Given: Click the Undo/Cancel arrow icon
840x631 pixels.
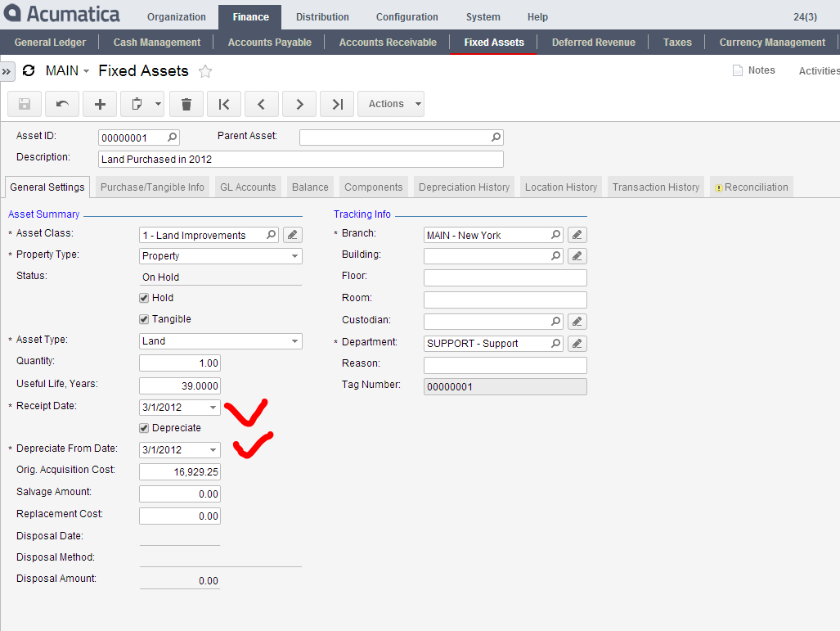Looking at the screenshot, I should 62,104.
